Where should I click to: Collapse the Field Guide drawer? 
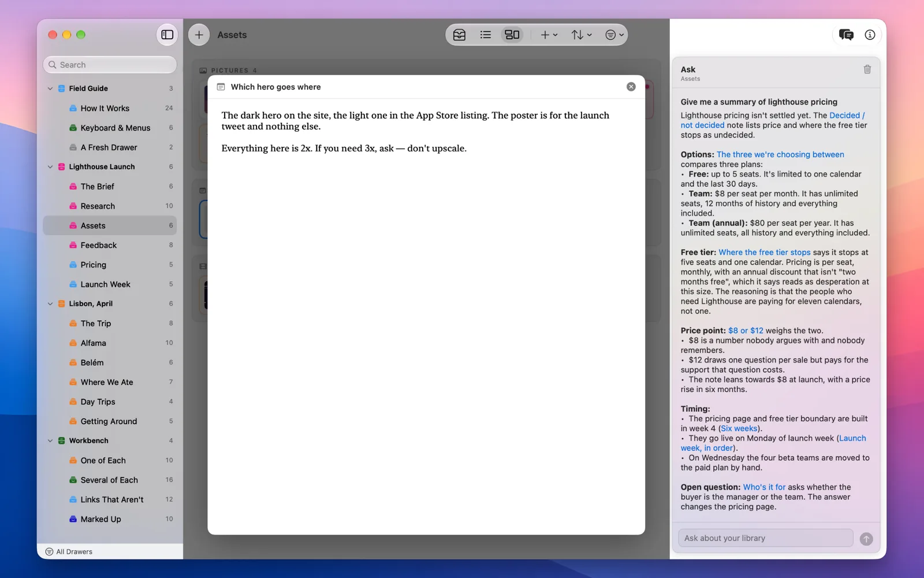tap(50, 88)
